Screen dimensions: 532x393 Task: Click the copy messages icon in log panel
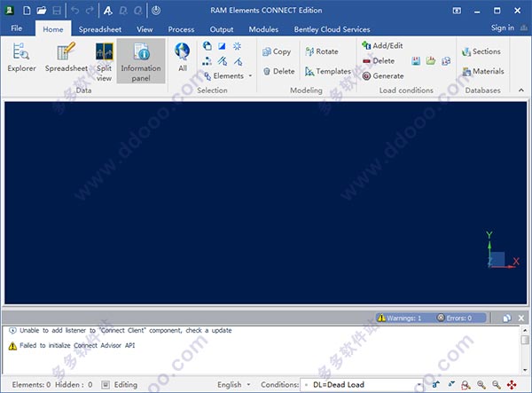[x=507, y=318]
